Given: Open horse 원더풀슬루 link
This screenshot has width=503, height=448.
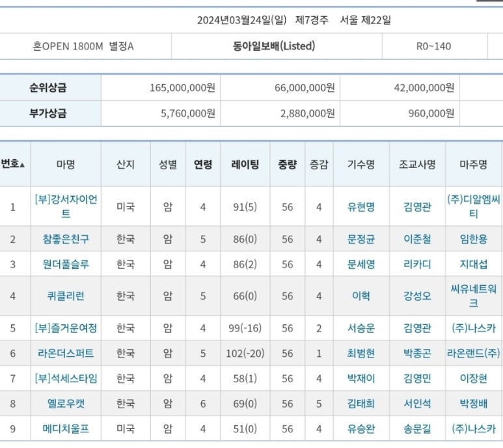Looking at the screenshot, I should click(66, 264).
